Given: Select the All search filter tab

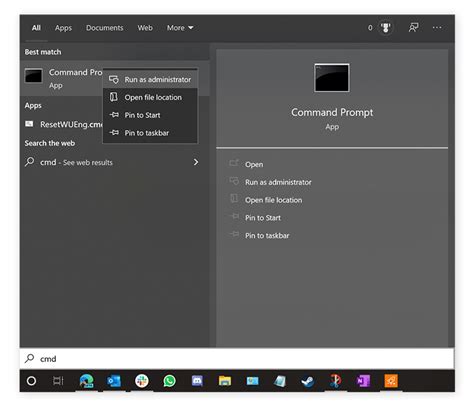Looking at the screenshot, I should 36,28.
